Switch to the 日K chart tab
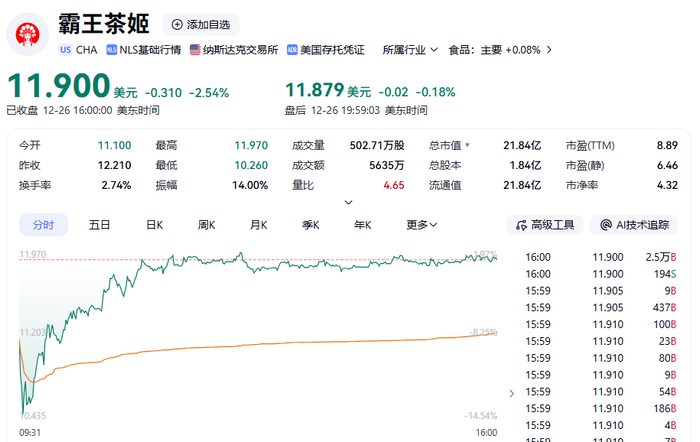Image resolution: width=700 pixels, height=442 pixels. [x=154, y=225]
